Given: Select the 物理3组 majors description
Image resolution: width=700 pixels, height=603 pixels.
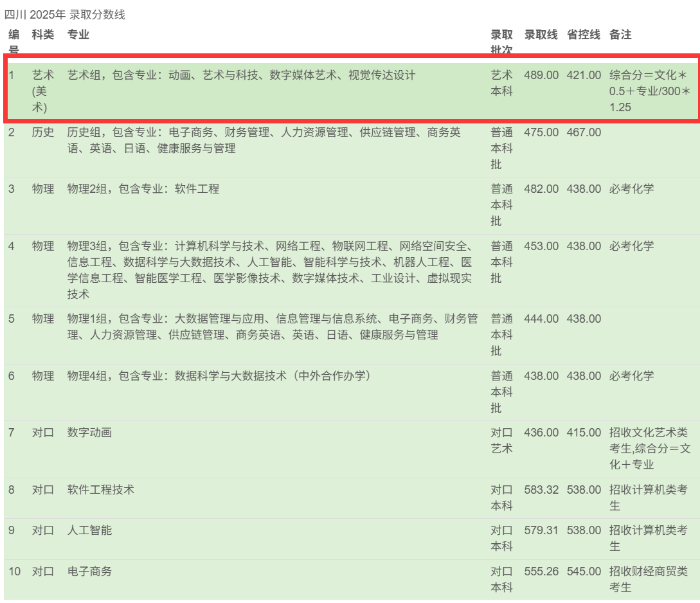Looking at the screenshot, I should pyautogui.click(x=269, y=270).
